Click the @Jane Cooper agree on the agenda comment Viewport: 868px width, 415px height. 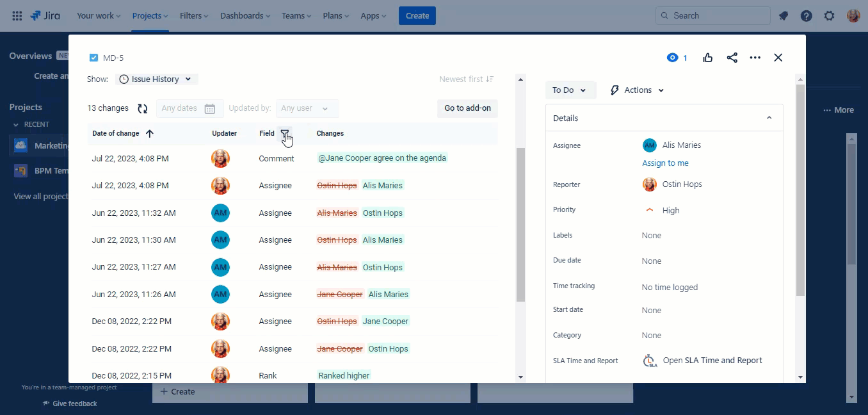coord(382,158)
